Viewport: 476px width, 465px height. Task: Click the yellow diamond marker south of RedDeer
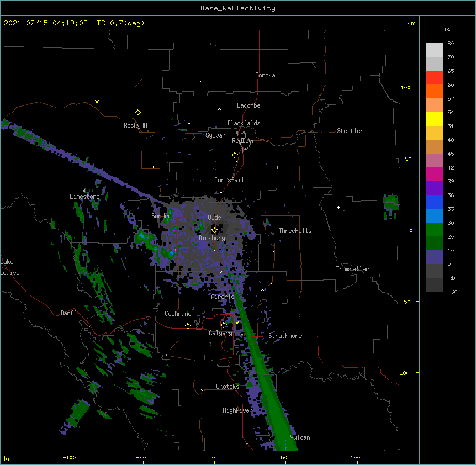coord(235,155)
